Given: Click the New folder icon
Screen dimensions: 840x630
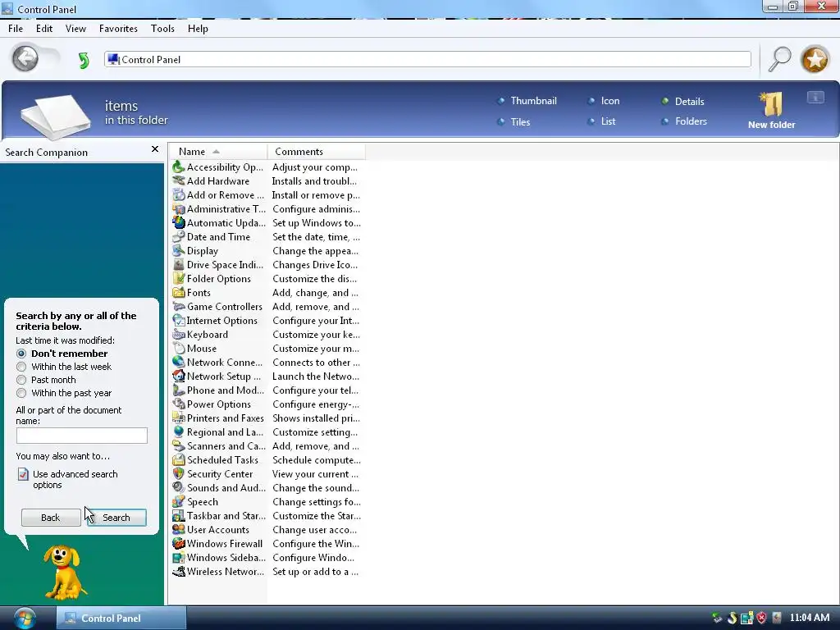Looking at the screenshot, I should pyautogui.click(x=771, y=104).
